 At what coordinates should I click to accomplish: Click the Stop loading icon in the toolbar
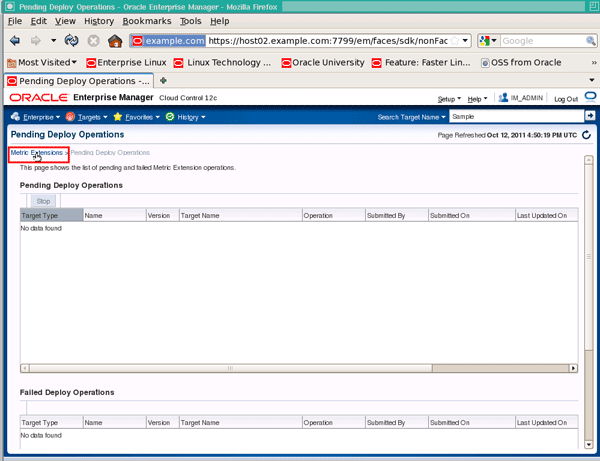pyautogui.click(x=93, y=40)
